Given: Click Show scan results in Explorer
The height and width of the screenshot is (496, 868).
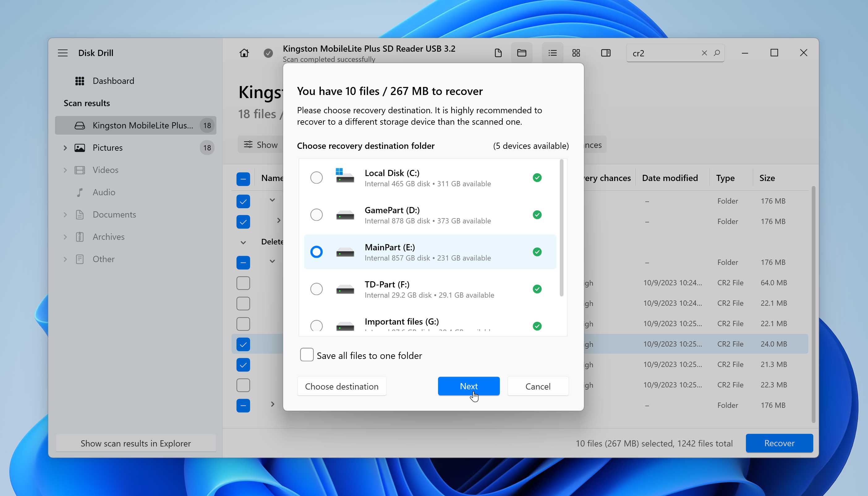Looking at the screenshot, I should pos(135,443).
